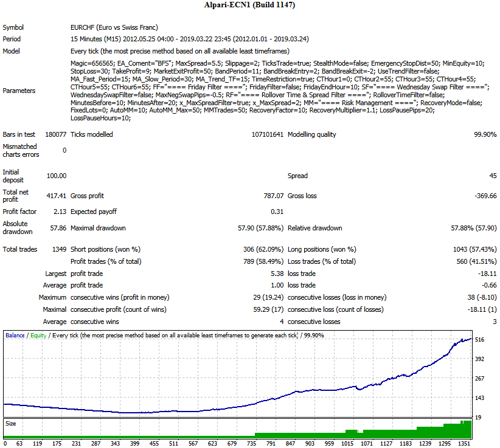Click the Gross profit value 787.07
Image resolution: width=500 pixels, height=448 pixels.
(274, 196)
